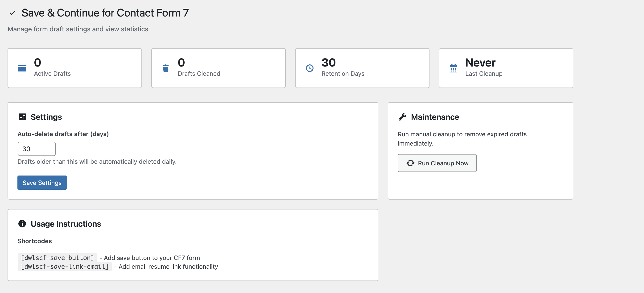Click the Active Drafts count card
This screenshot has width=644, height=293.
74,68
